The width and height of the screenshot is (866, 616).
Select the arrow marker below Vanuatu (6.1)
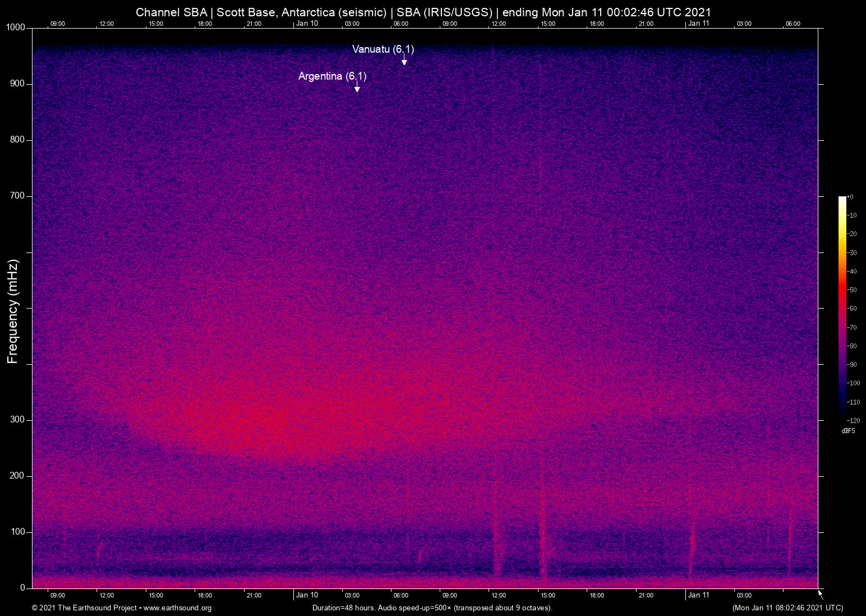click(404, 60)
